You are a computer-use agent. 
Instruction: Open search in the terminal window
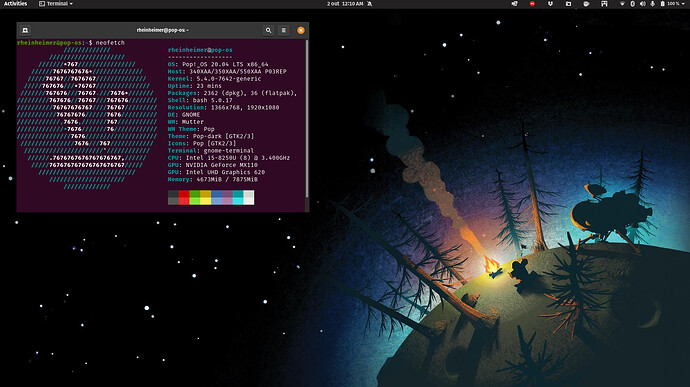tap(268, 30)
